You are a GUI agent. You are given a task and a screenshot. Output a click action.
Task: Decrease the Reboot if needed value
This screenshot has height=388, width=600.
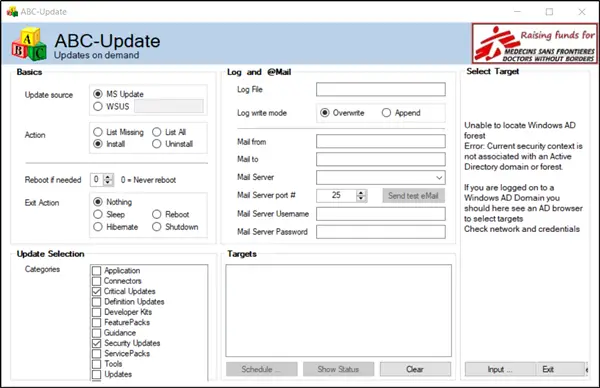(108, 182)
